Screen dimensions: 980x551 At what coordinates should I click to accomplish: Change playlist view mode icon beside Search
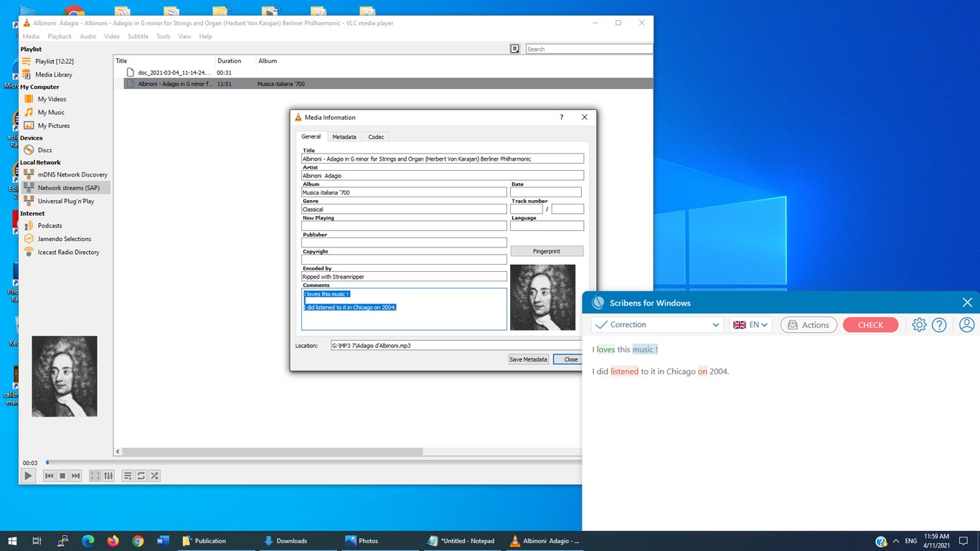(x=515, y=49)
